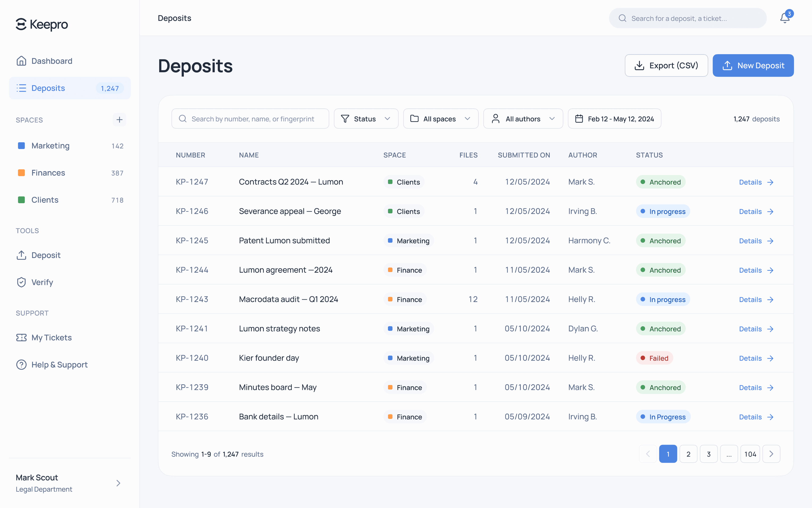Click the magnifier icon in table search
812x508 pixels.
click(182, 119)
